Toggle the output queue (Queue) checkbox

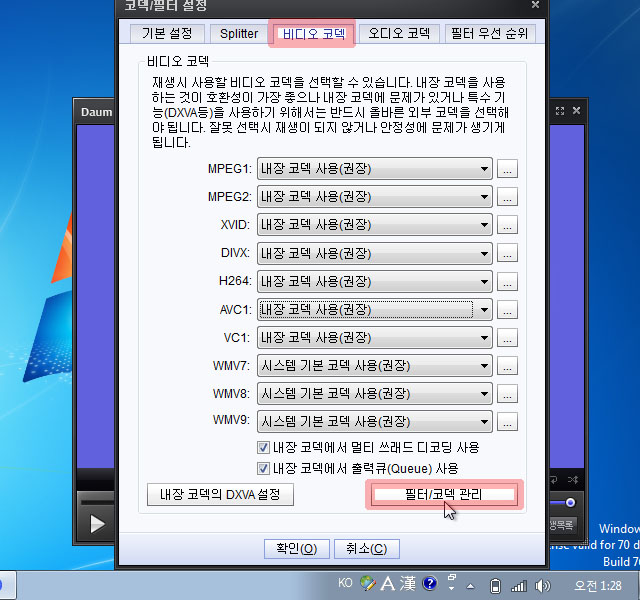pyautogui.click(x=264, y=468)
